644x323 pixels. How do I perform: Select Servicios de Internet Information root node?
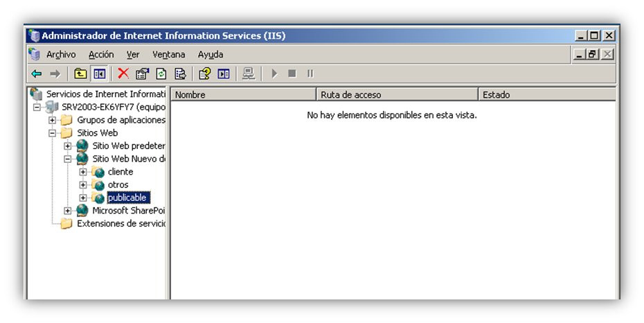(105, 94)
